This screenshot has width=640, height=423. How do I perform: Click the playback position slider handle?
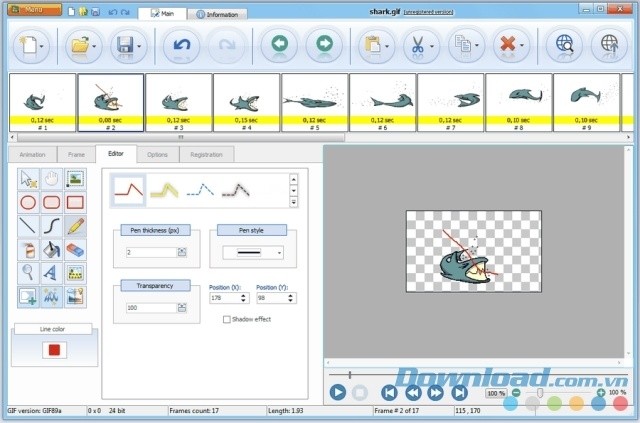tap(350, 374)
